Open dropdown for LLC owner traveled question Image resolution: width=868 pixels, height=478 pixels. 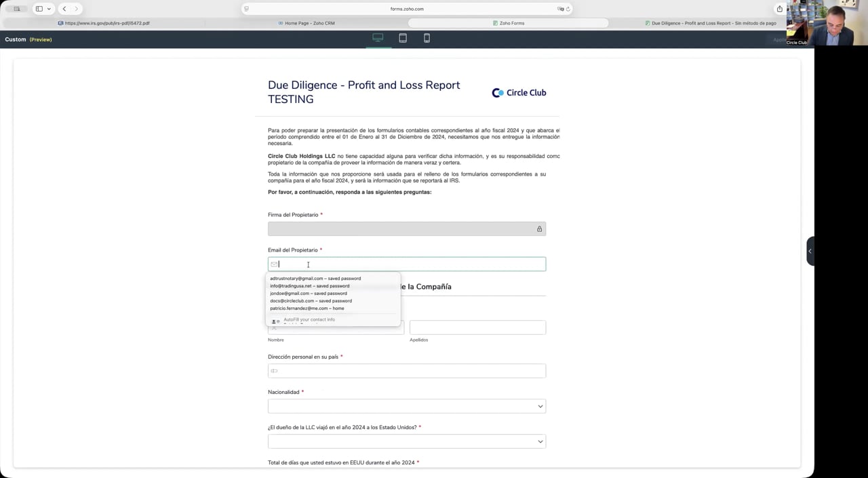click(x=407, y=441)
